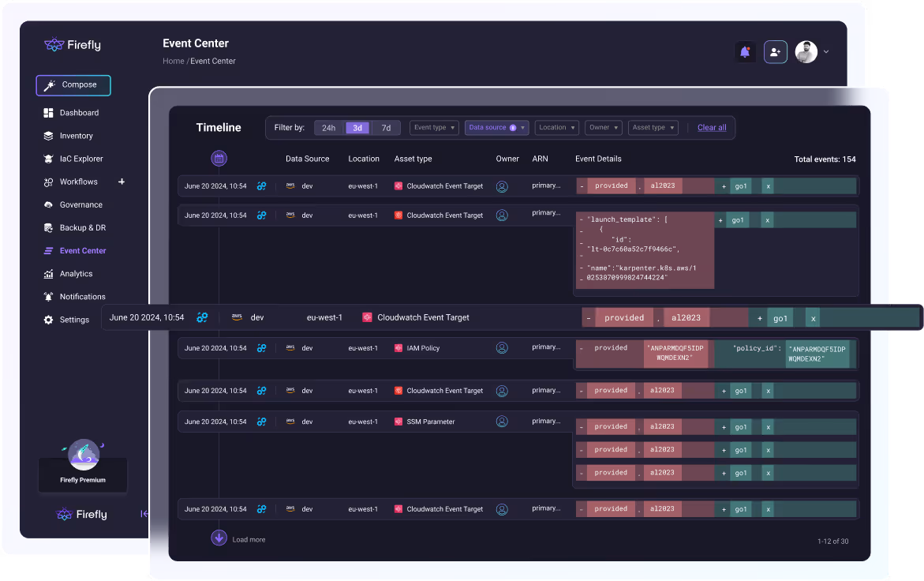Open Dashboard from the sidebar
This screenshot has width=924, height=581.
[x=79, y=113]
